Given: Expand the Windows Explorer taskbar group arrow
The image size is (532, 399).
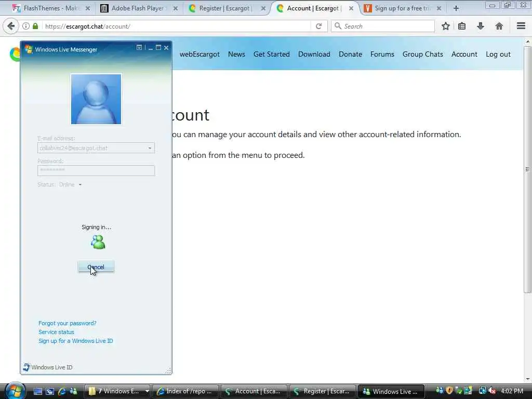Looking at the screenshot, I should [x=147, y=391].
